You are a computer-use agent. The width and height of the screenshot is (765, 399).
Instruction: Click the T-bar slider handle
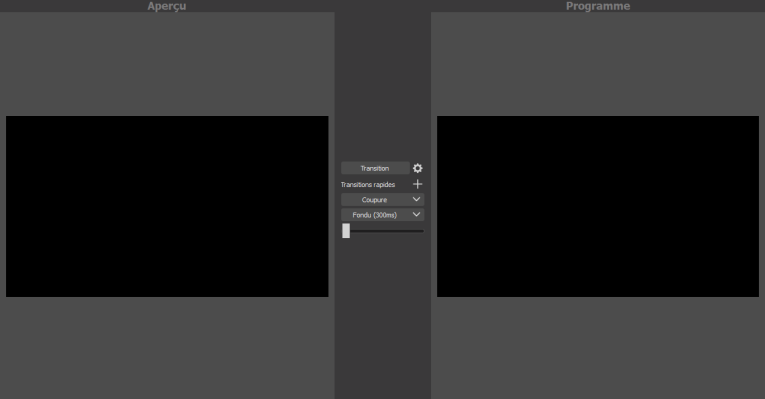coord(346,231)
